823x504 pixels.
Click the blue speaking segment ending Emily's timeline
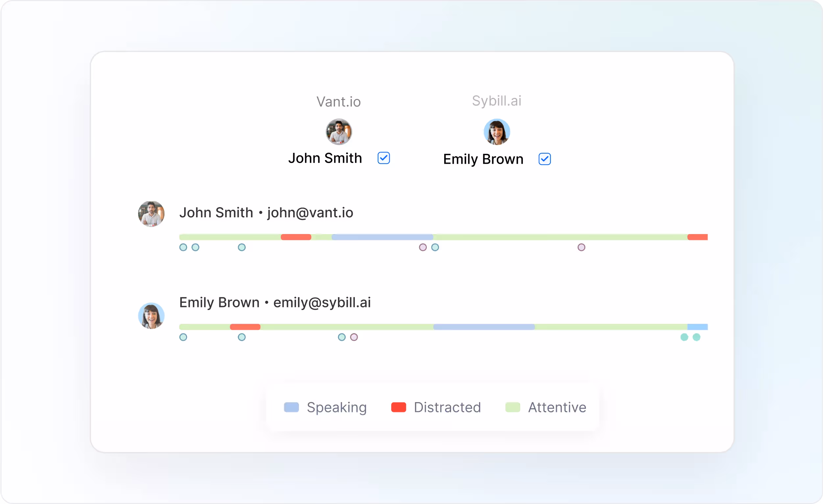coord(697,327)
